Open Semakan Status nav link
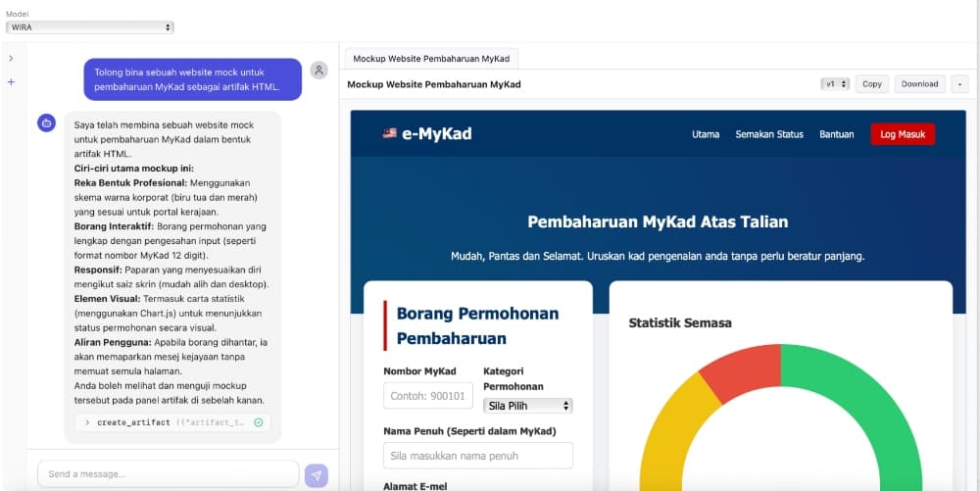Image resolution: width=980 pixels, height=491 pixels. [769, 134]
